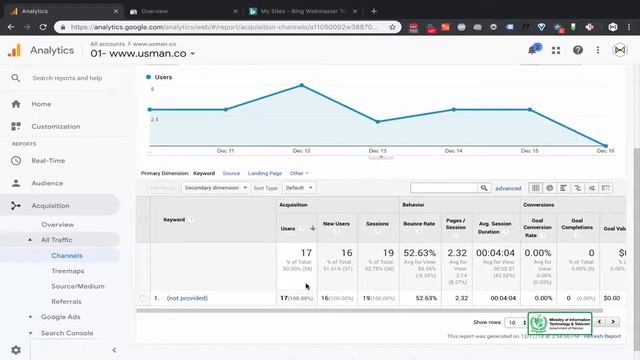The height and width of the screenshot is (360, 640).
Task: Open Customization in the sidebar
Action: coord(56,127)
